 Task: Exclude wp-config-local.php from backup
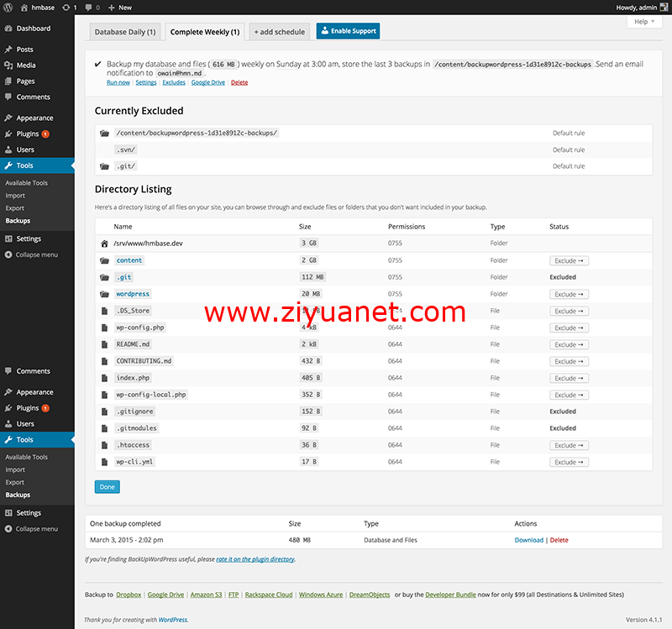[569, 395]
